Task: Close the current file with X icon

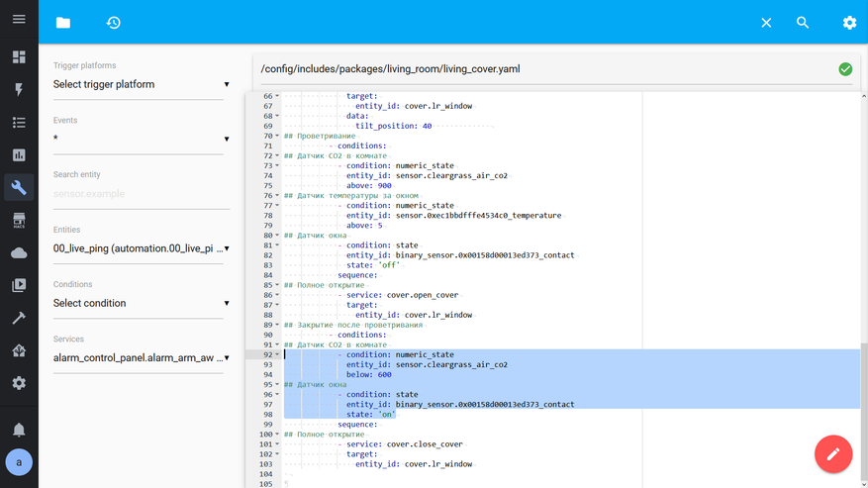Action: [766, 22]
